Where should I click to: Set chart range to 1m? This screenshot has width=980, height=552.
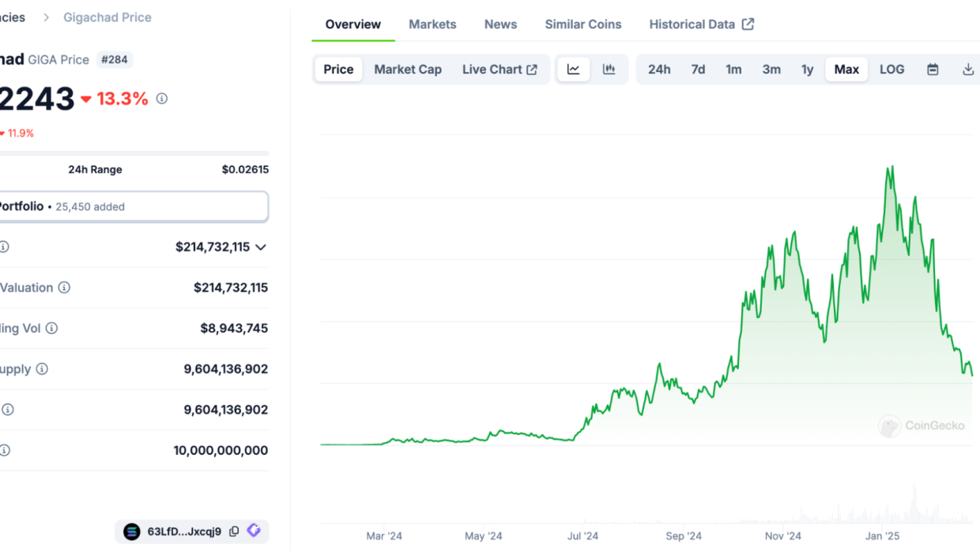pos(733,70)
